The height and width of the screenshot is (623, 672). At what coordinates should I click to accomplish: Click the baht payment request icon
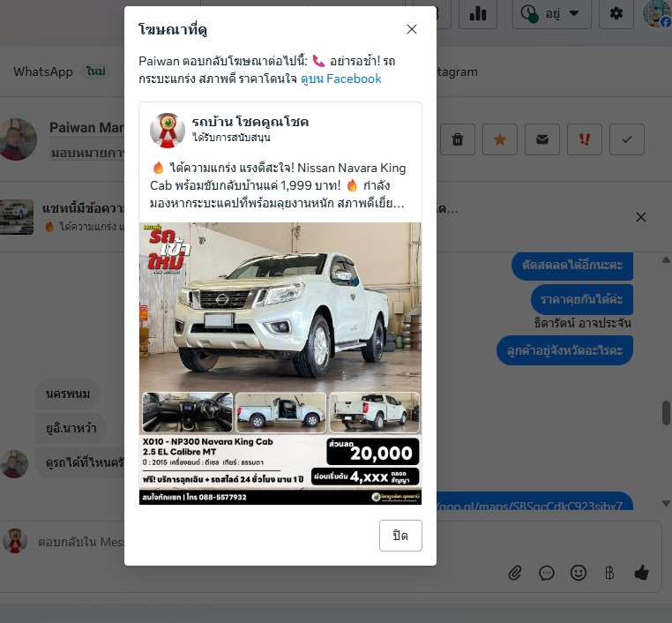(609, 573)
